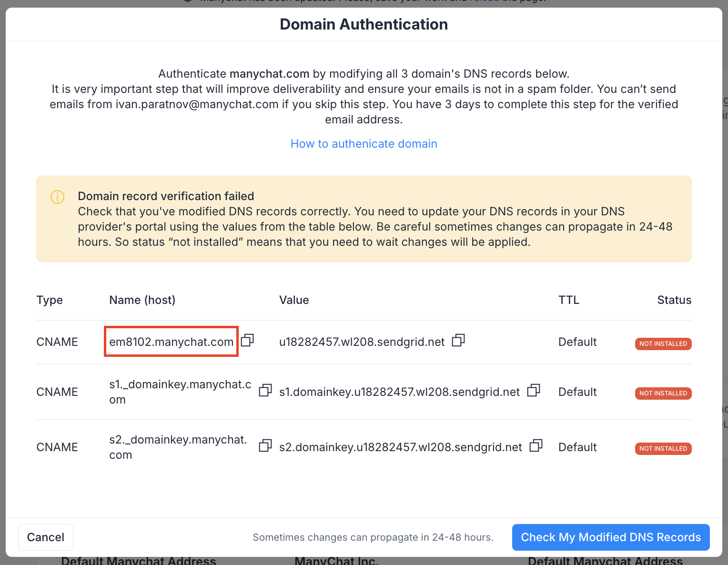Click the propagation note beside Cancel
The width and height of the screenshot is (728, 565).
[373, 537]
